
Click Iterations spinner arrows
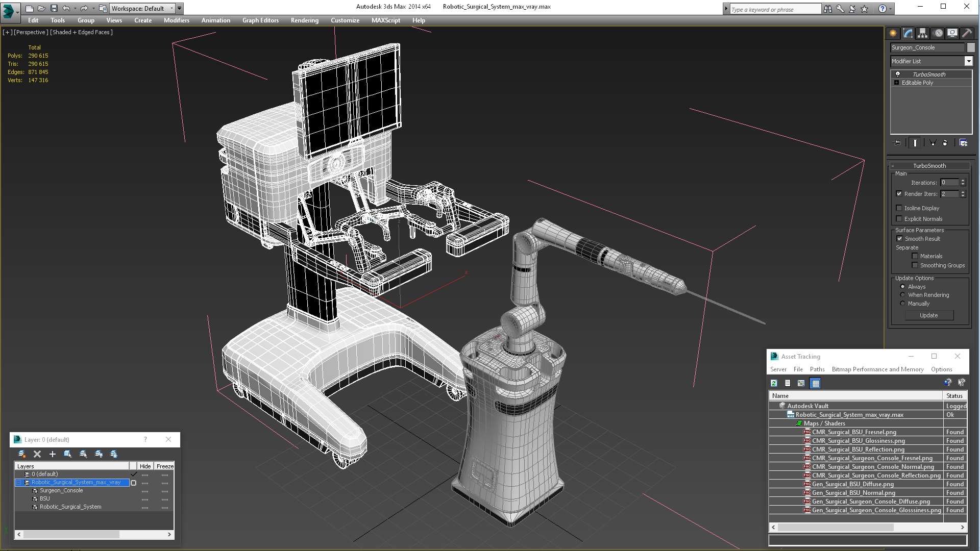[x=963, y=183]
